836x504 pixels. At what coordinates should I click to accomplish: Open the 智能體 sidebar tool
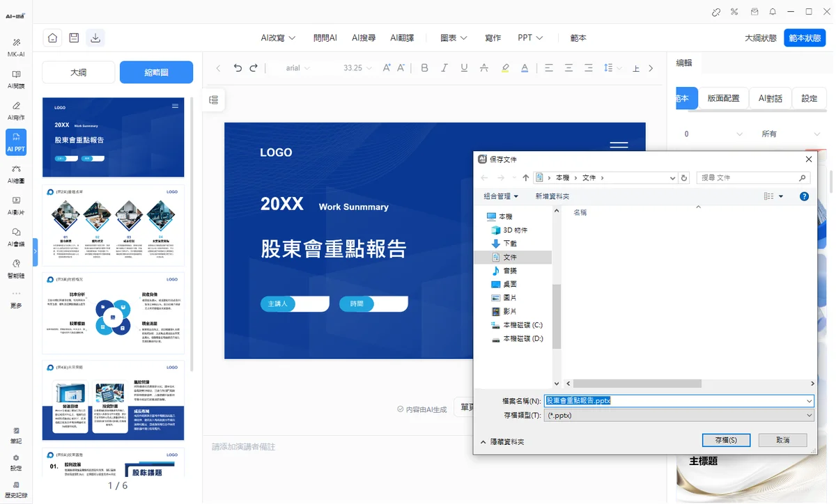[x=15, y=268]
